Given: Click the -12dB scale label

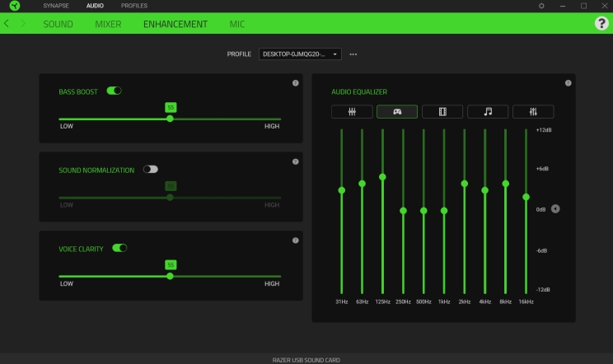Looking at the screenshot, I should (x=543, y=289).
